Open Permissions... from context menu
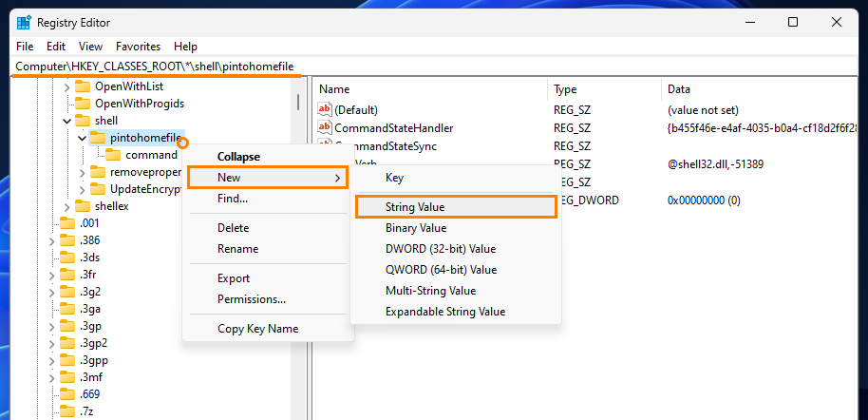 [x=269, y=299]
